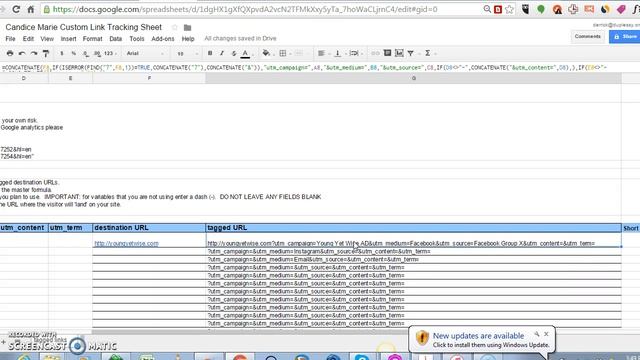Screen dimensions: 640x360
Task: Select the cell with utm_medium=Email tagged URL
Action: tap(413, 260)
